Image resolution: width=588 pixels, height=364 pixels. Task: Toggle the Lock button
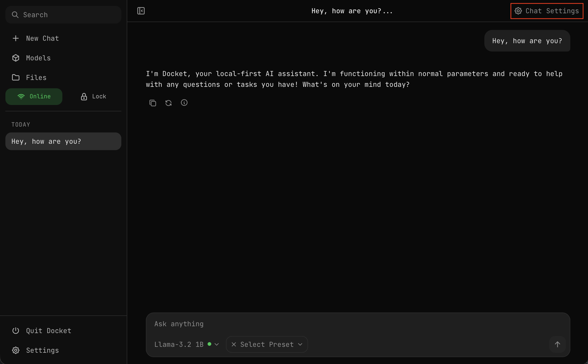coord(93,96)
